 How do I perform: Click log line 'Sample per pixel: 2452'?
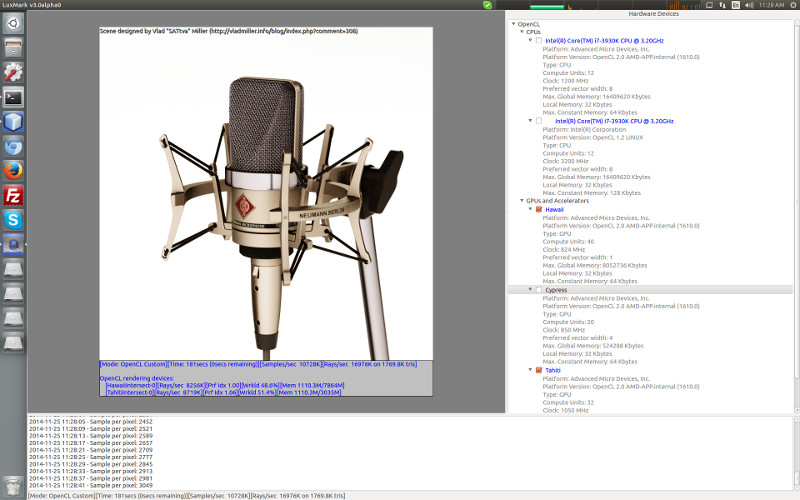click(90, 421)
